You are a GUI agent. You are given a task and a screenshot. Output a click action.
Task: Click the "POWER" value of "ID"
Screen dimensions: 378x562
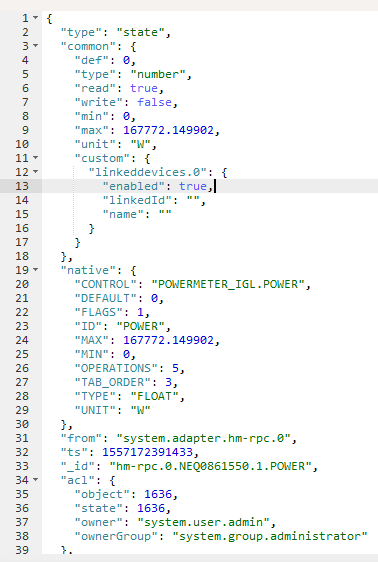point(140,326)
